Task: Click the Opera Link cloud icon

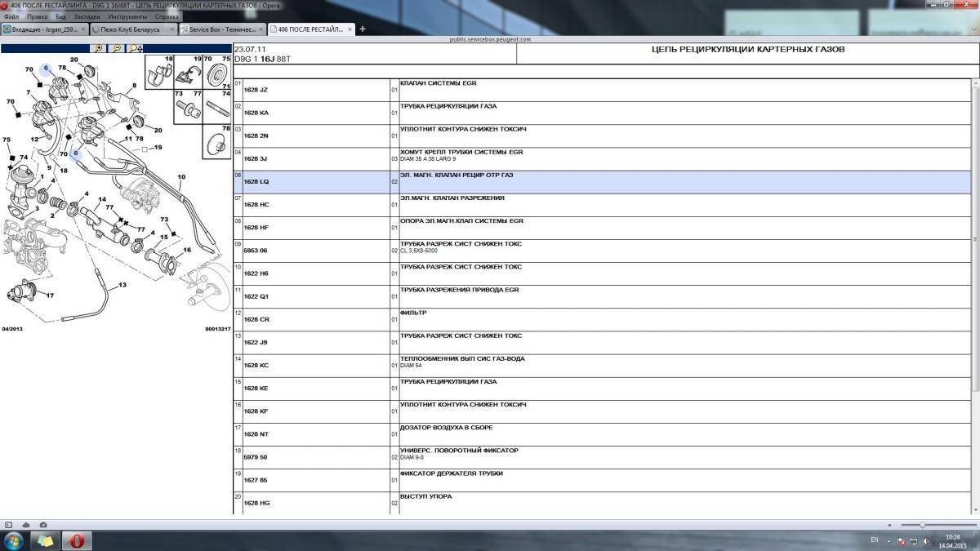Action: click(25, 525)
